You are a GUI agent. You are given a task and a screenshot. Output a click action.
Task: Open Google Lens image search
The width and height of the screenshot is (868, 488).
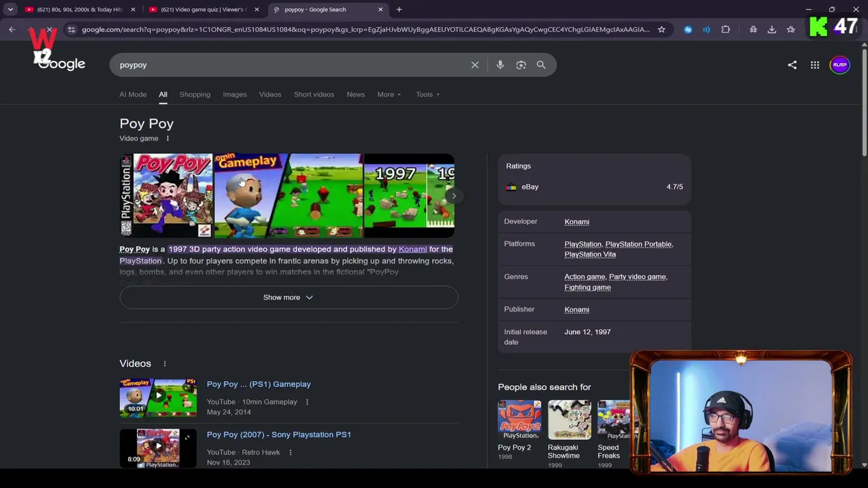pos(521,65)
